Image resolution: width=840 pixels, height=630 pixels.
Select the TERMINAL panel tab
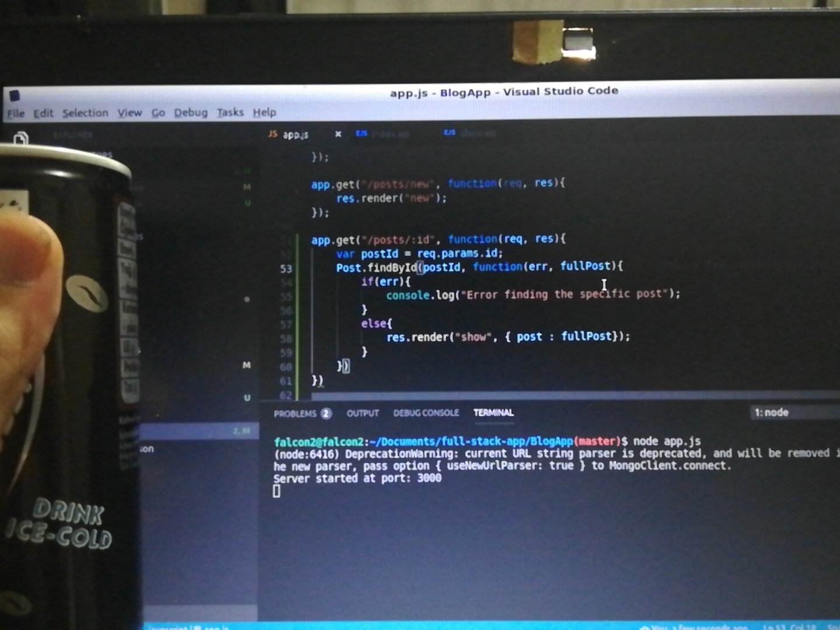tap(494, 412)
